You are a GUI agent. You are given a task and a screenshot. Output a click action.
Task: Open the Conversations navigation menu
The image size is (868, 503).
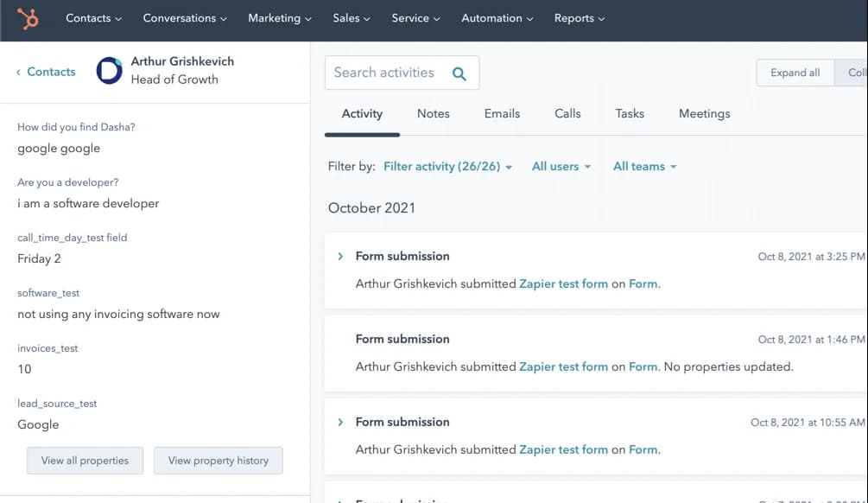185,18
